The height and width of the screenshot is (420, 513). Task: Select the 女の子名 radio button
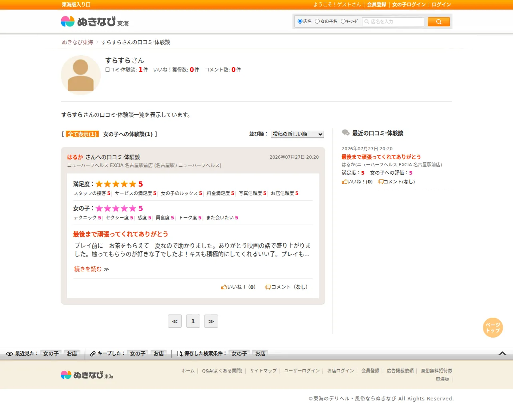[317, 21]
